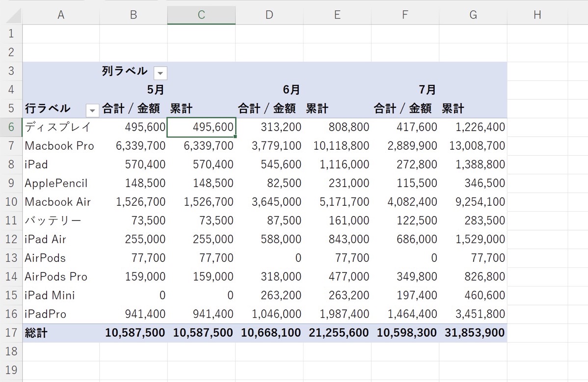Click cell with value 82,500
This screenshot has height=382, width=588.
(269, 183)
